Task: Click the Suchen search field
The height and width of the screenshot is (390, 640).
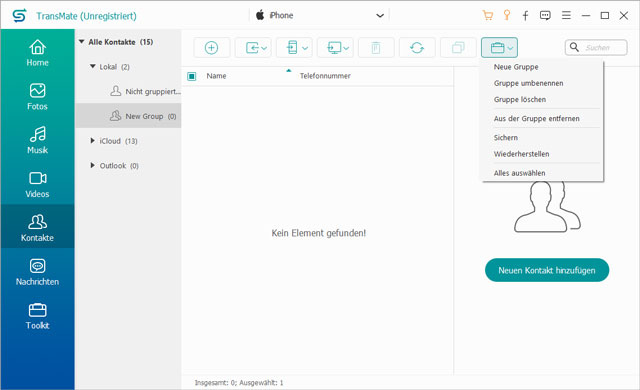Action: [x=596, y=48]
